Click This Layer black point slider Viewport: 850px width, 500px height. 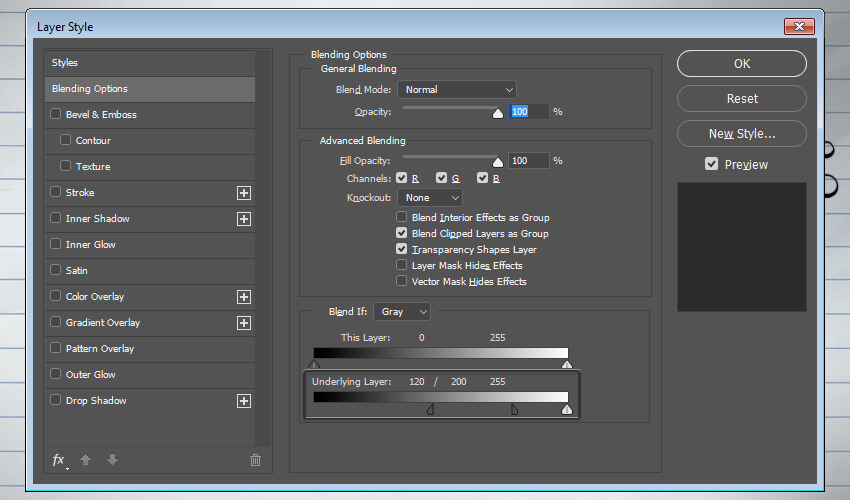click(x=314, y=364)
